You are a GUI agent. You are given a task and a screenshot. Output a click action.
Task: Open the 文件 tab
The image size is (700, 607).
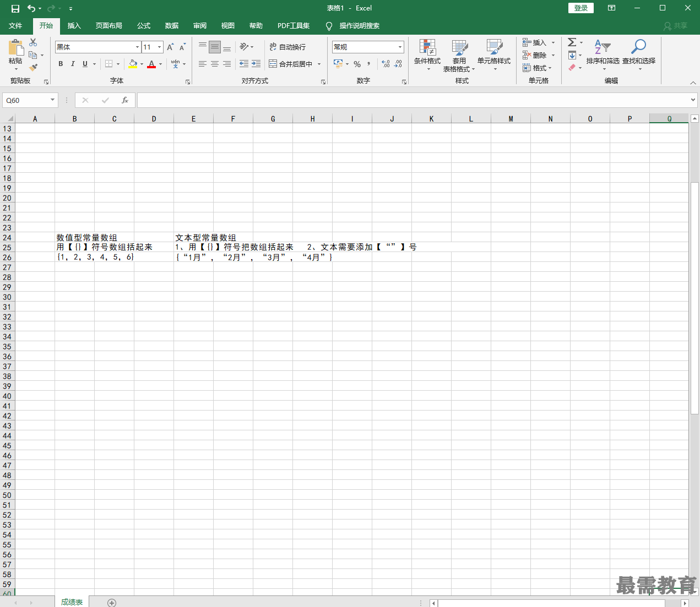coord(15,26)
